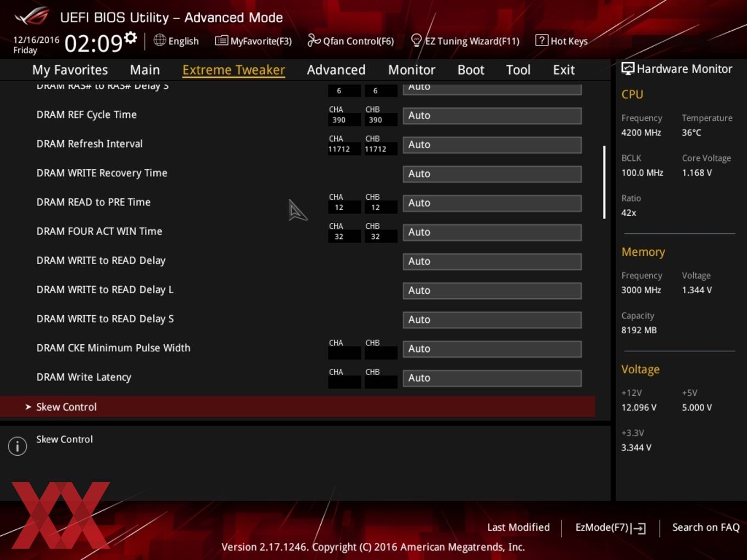Open DRAM WRITE to READ Delay L field
Screen dimensions: 747x560
[492, 290]
